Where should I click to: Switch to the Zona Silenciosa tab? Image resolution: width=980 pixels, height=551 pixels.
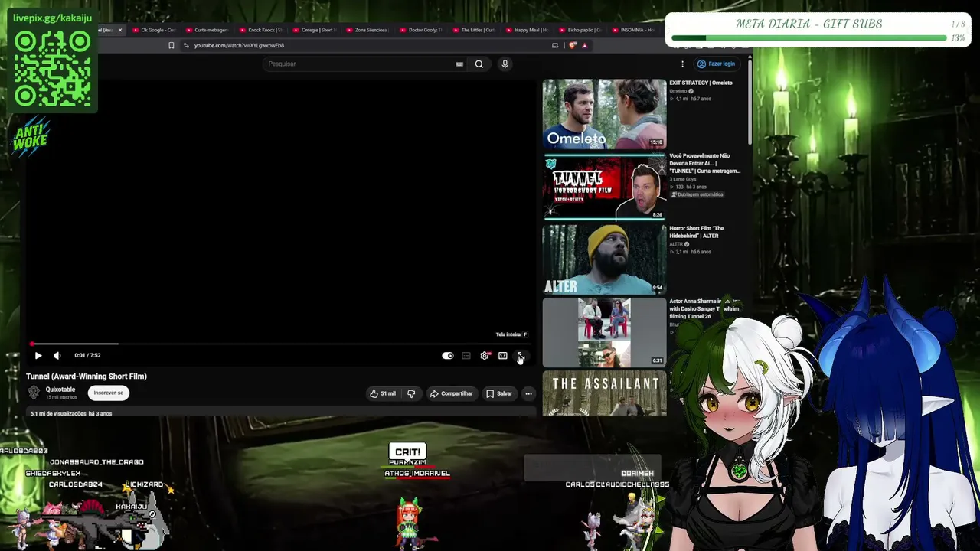367,30
